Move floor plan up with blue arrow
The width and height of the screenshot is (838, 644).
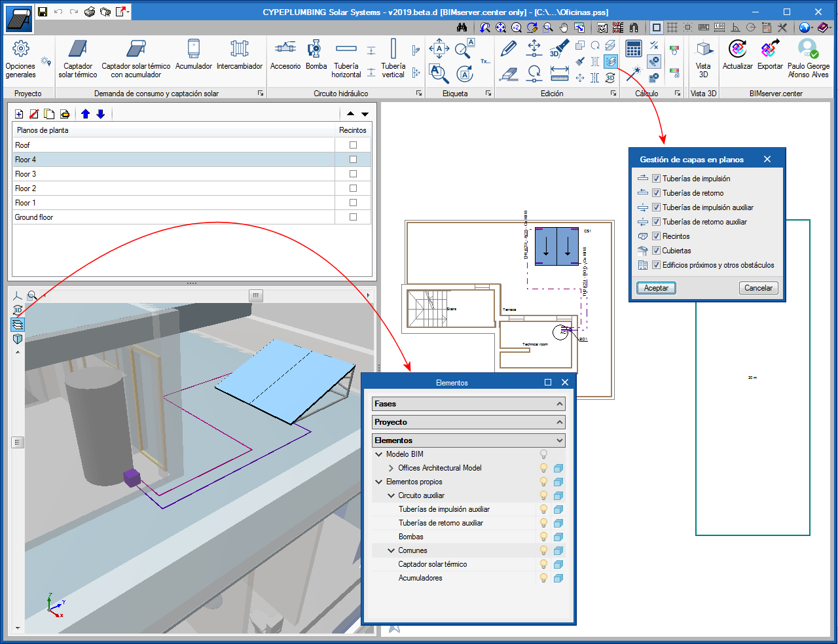pos(86,114)
